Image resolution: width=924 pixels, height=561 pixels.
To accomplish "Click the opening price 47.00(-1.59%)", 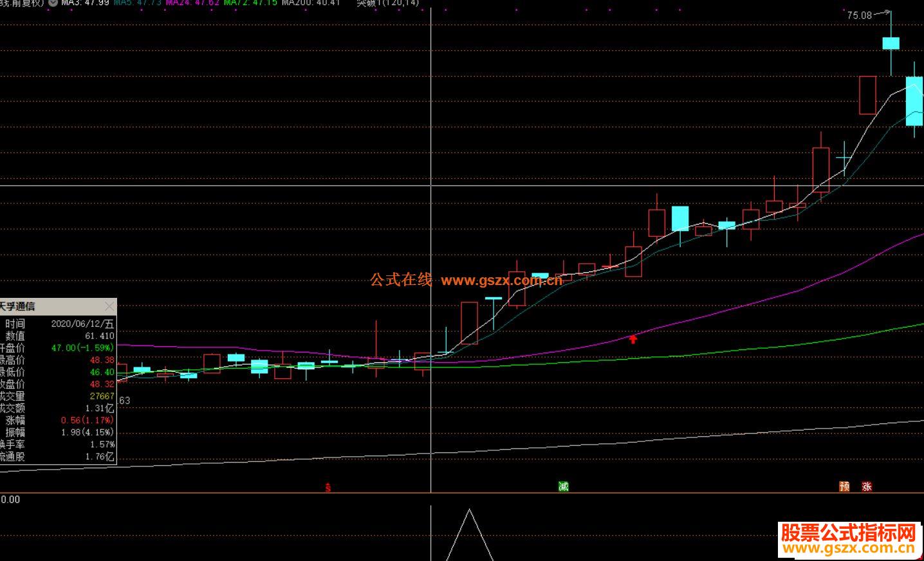I will pyautogui.click(x=82, y=348).
